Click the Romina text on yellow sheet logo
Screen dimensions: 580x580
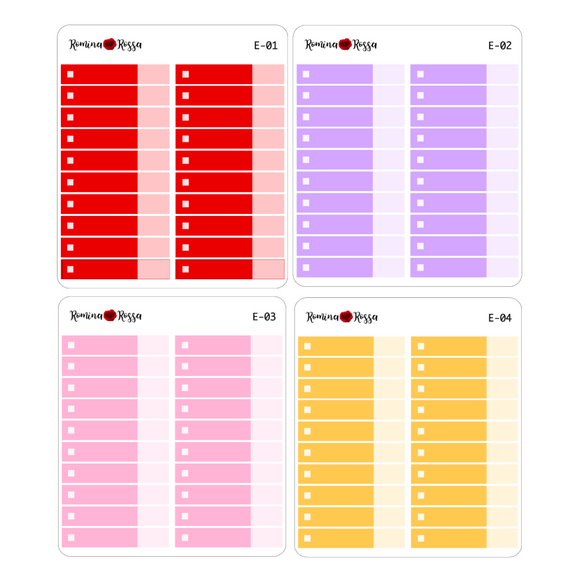322,317
